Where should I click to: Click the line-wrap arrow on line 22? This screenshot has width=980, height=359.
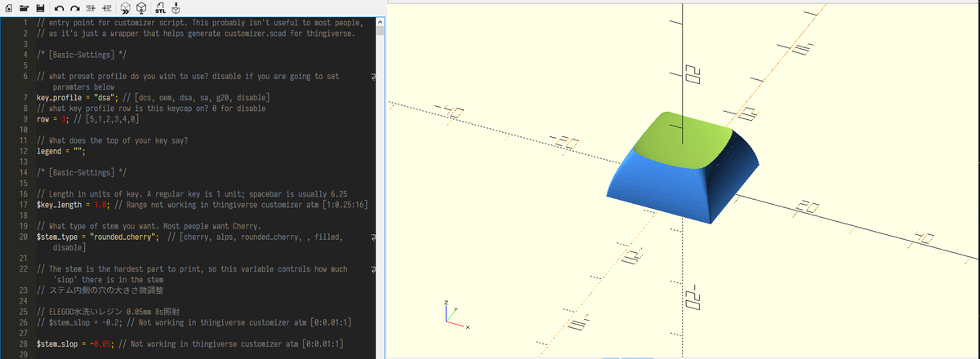point(373,268)
